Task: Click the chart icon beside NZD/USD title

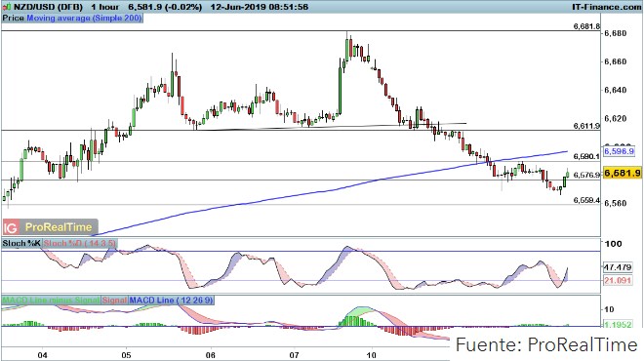Action: click(7, 7)
